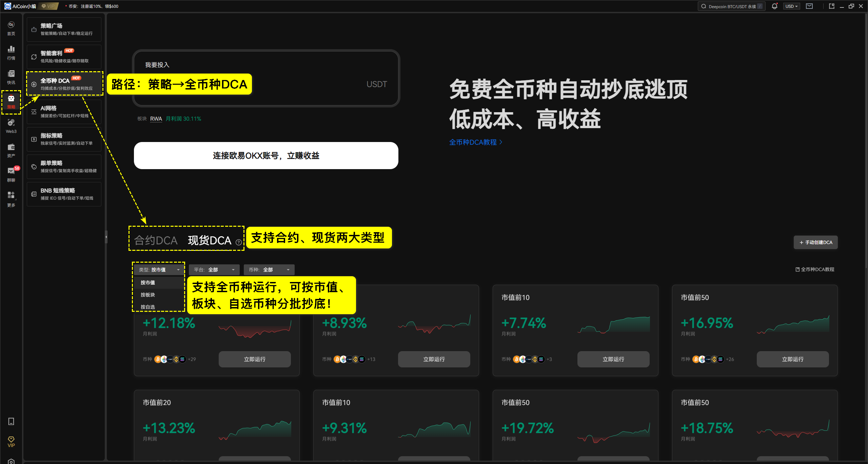Click the +9.31% profit chart thumbnail
868x464 pixels.
point(434,429)
